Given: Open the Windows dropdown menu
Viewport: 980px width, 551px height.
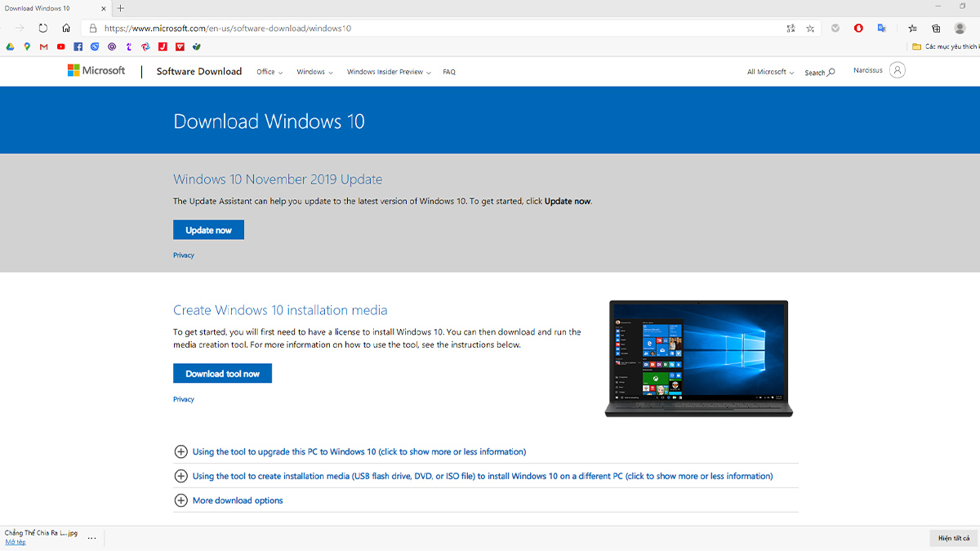Looking at the screenshot, I should click(x=315, y=72).
